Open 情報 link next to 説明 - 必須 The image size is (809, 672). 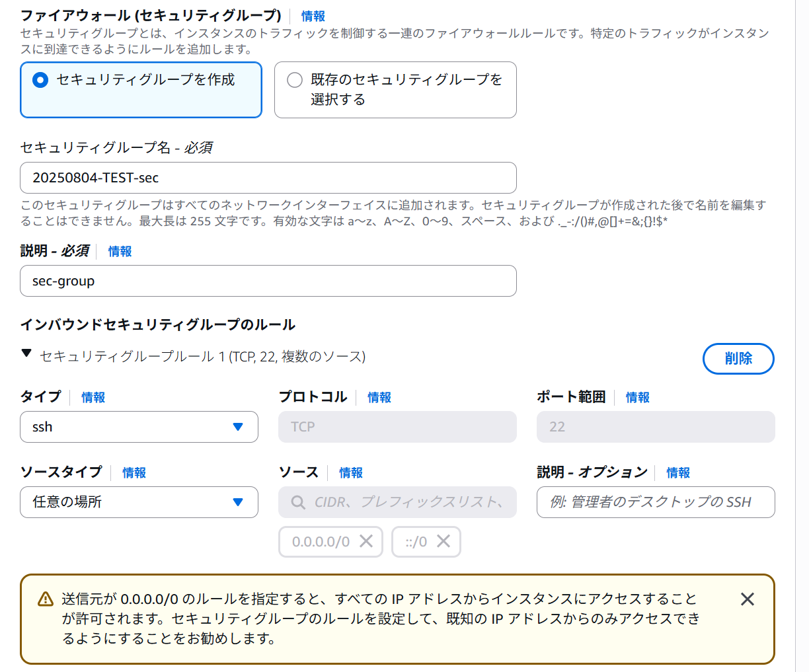pyautogui.click(x=120, y=251)
